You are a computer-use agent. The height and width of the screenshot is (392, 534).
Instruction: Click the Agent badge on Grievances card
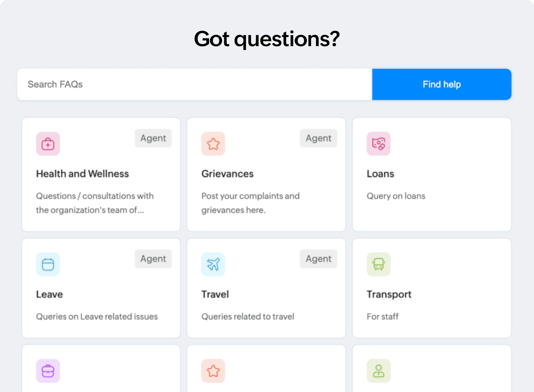click(319, 138)
